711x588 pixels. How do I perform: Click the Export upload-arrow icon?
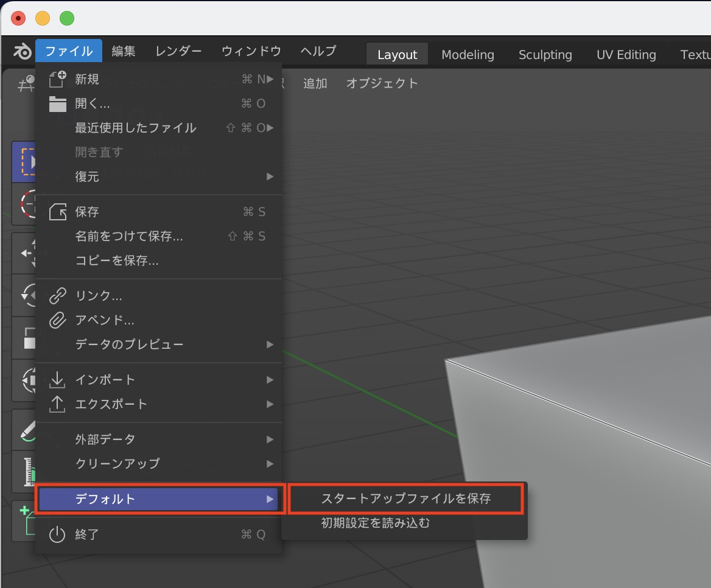point(57,404)
